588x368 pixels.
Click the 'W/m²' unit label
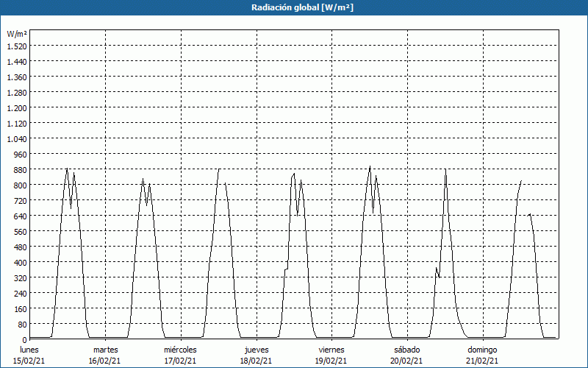point(17,34)
